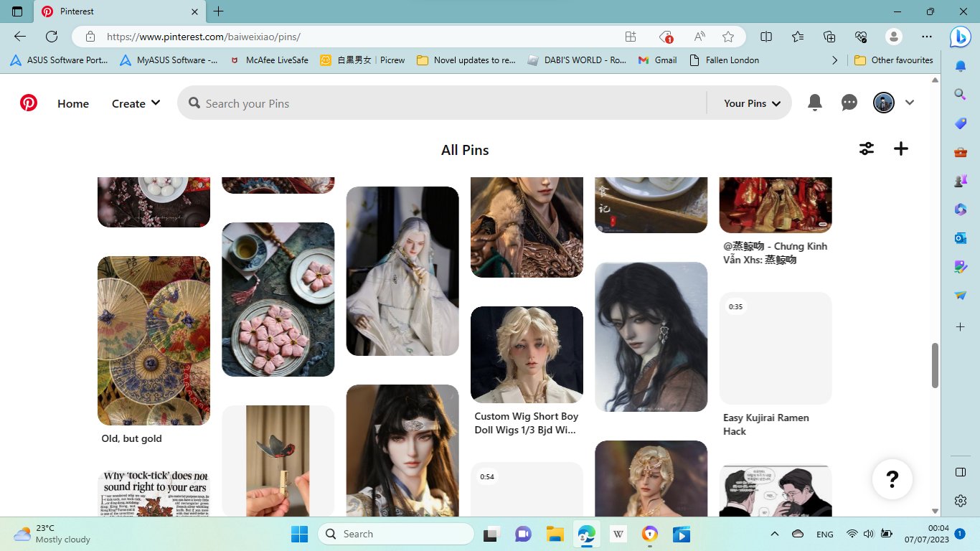Open the messages speech bubble icon

(x=849, y=103)
